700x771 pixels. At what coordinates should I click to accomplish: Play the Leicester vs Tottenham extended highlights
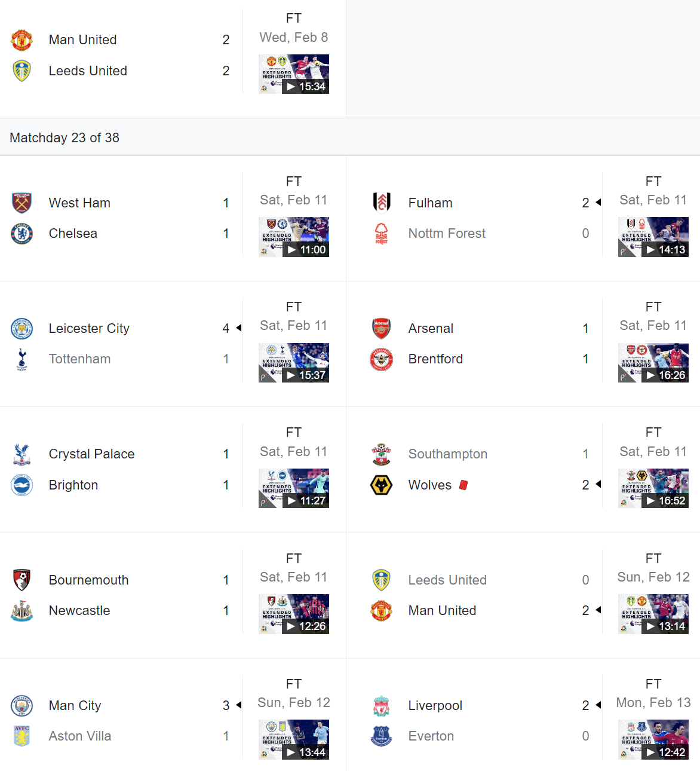[294, 363]
